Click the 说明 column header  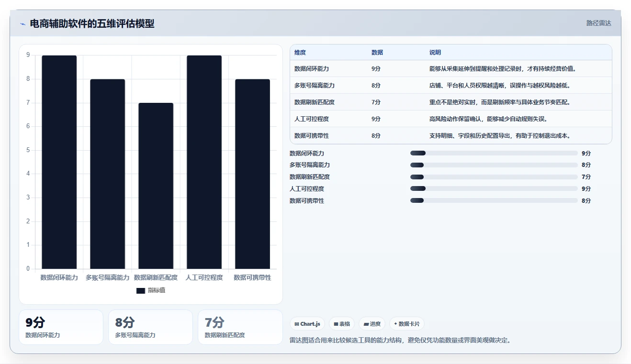(435, 53)
